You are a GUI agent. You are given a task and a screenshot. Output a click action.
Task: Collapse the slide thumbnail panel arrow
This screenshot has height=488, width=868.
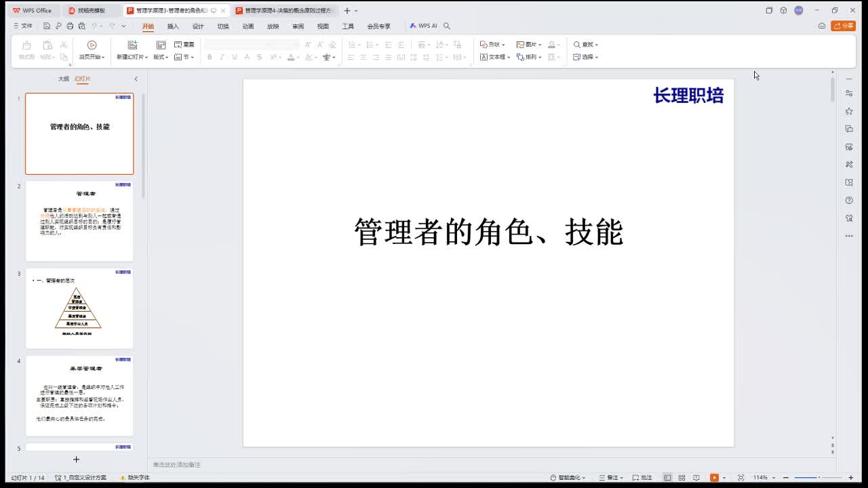click(136, 79)
